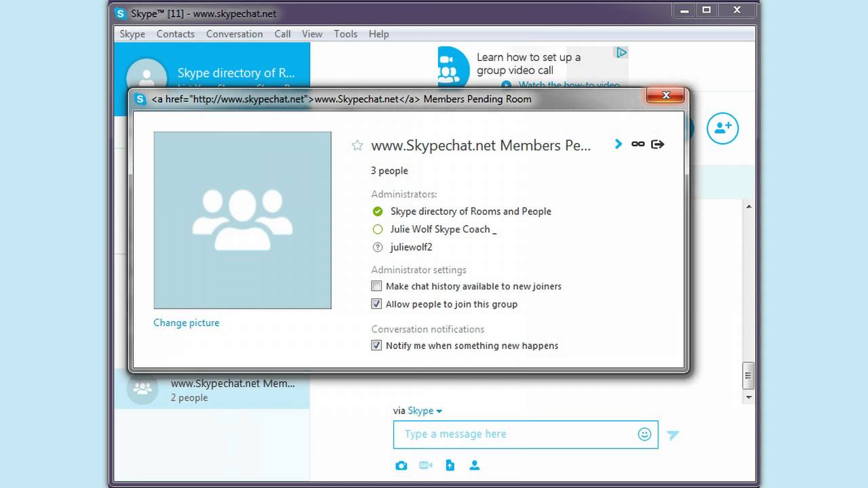Viewport: 868px width, 488px height.
Task: Open the Help menu
Action: (378, 34)
